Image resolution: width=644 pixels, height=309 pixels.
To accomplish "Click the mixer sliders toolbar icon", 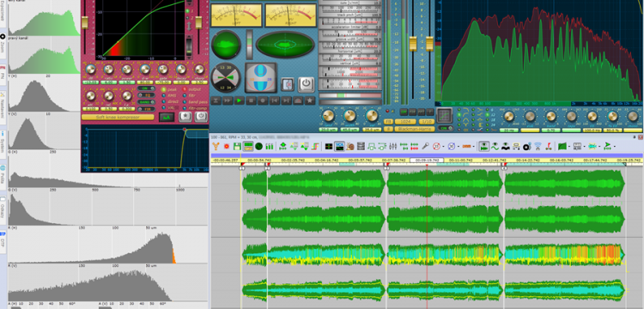I will tap(392, 146).
